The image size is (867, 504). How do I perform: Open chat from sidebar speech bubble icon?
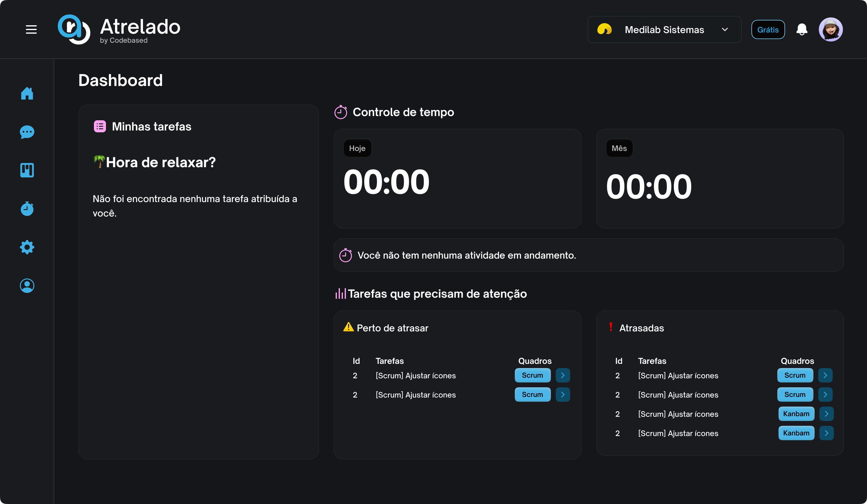coord(27,132)
